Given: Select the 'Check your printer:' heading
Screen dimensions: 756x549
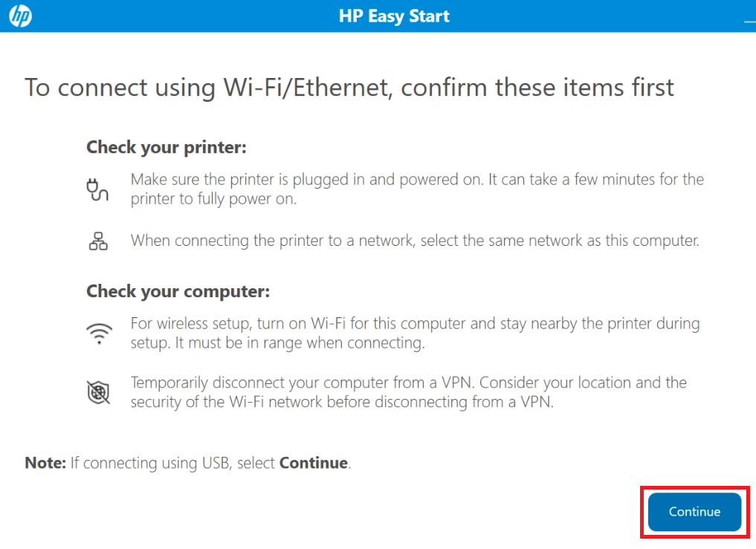Looking at the screenshot, I should tap(167, 148).
